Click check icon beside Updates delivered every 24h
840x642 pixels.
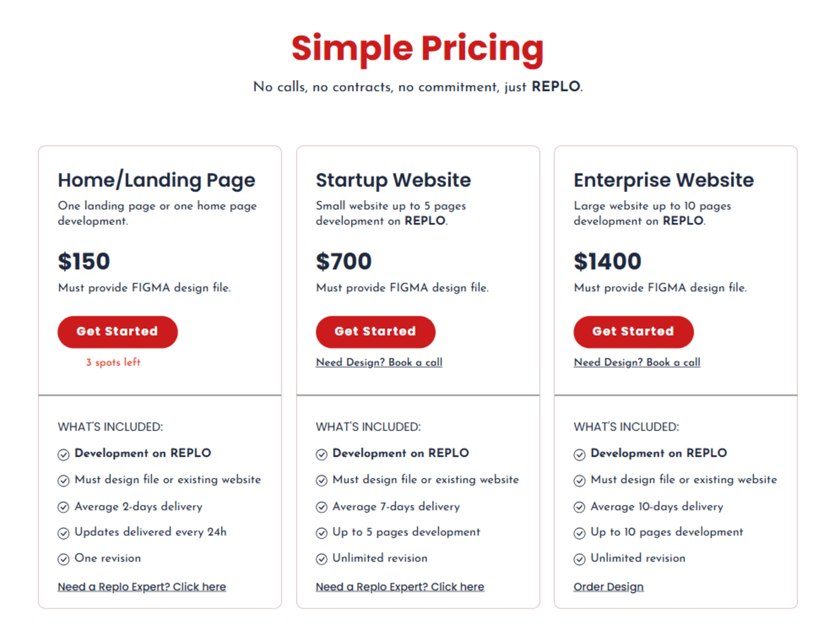64,533
